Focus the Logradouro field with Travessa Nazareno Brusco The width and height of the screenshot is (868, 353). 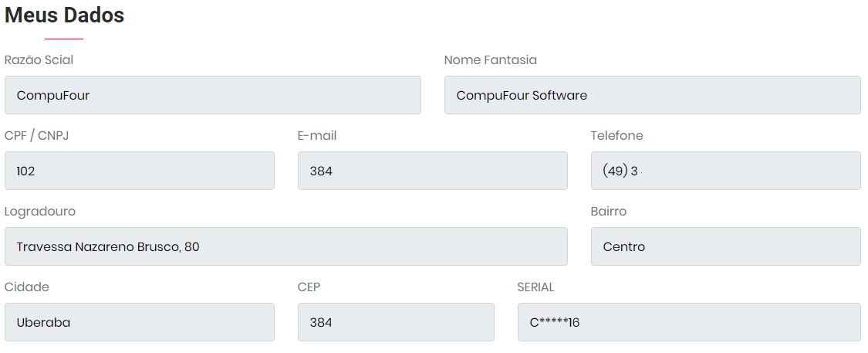[x=285, y=246]
